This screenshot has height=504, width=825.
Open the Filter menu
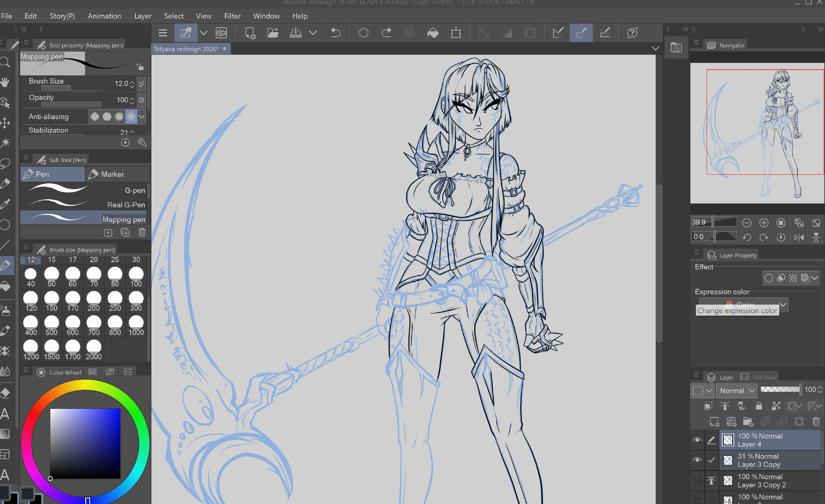(x=232, y=16)
